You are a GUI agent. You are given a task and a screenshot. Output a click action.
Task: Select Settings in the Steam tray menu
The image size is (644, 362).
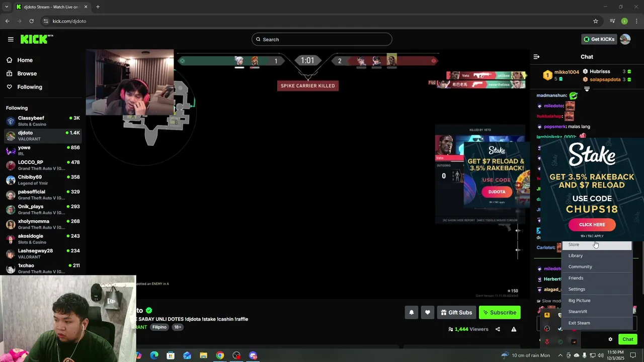coord(597,289)
